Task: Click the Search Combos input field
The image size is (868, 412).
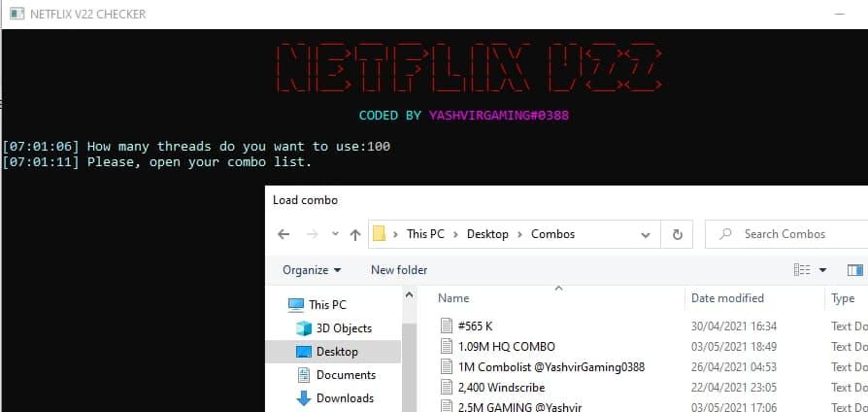Action: [x=786, y=234]
